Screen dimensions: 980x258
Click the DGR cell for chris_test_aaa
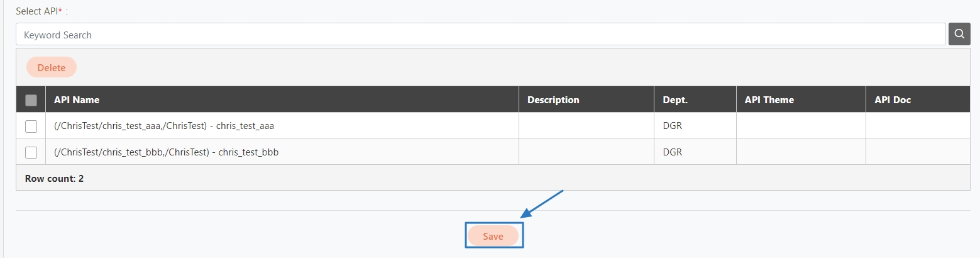click(673, 126)
